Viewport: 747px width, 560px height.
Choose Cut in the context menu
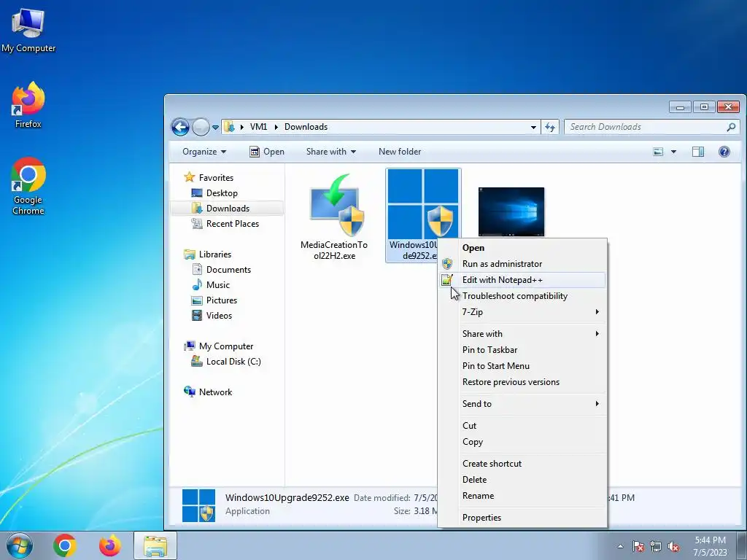(522, 426)
